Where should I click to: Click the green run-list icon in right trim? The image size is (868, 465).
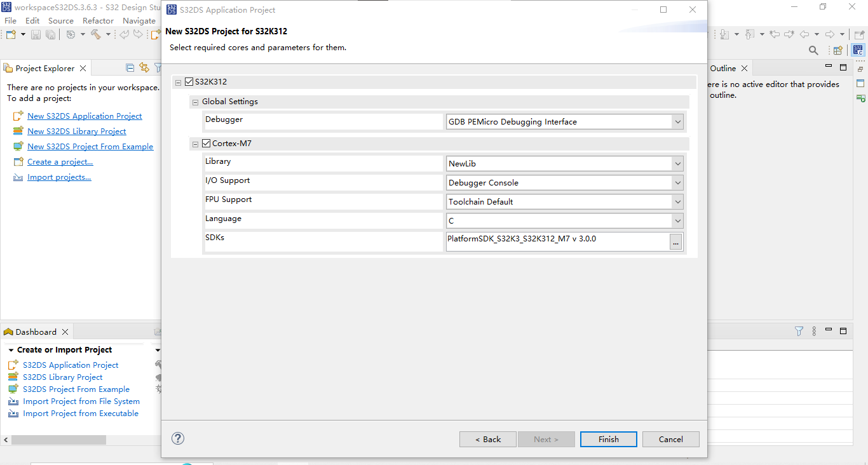860,98
